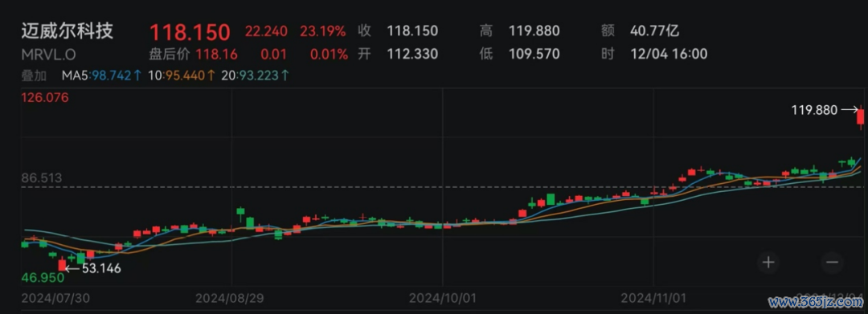Select the 迈威尔科技 stock name
The height and width of the screenshot is (314, 868).
(68, 31)
